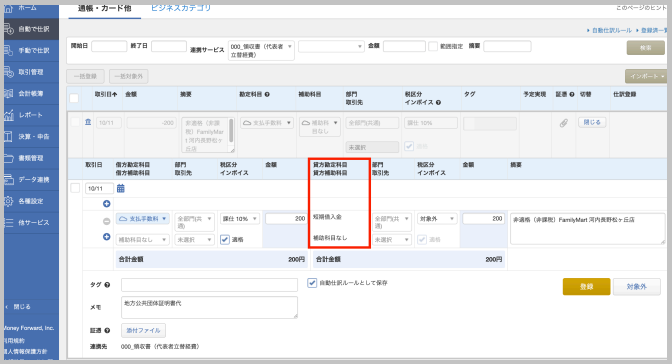Image resolution: width=672 pixels, height=364 pixels.
Task: Click the 他サービス list icon
Action: [9, 222]
